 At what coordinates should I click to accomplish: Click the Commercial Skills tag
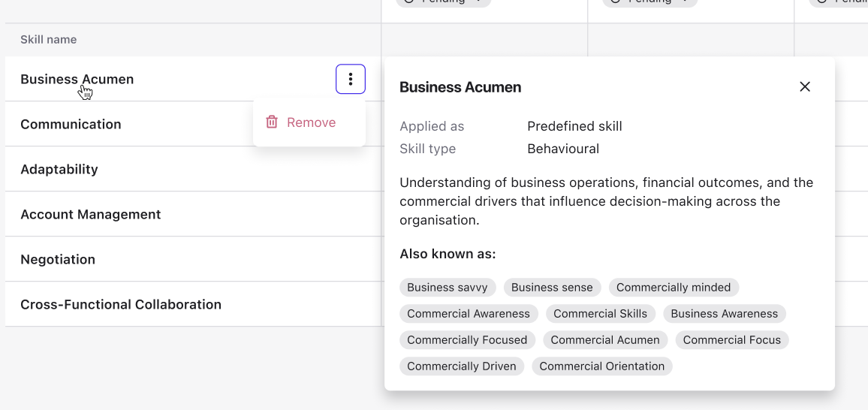click(600, 314)
